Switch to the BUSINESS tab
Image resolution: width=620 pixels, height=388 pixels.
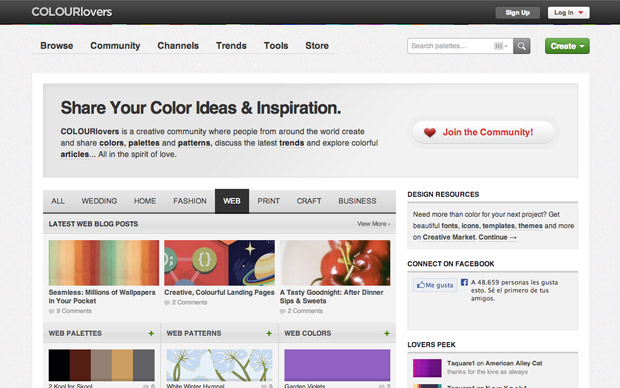click(x=357, y=201)
